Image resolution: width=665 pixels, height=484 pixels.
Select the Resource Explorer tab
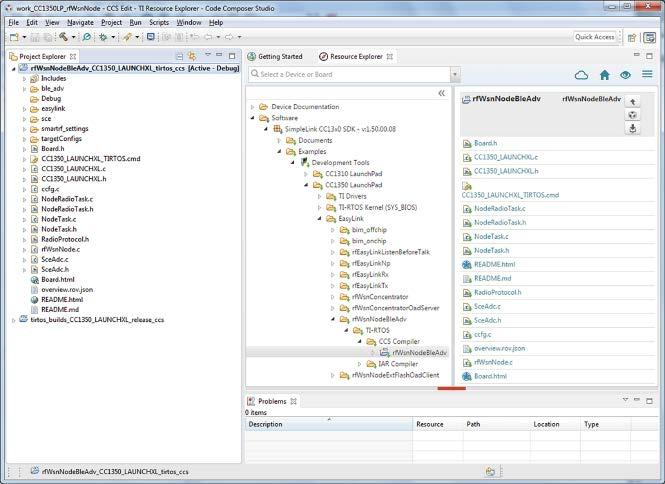pos(356,56)
